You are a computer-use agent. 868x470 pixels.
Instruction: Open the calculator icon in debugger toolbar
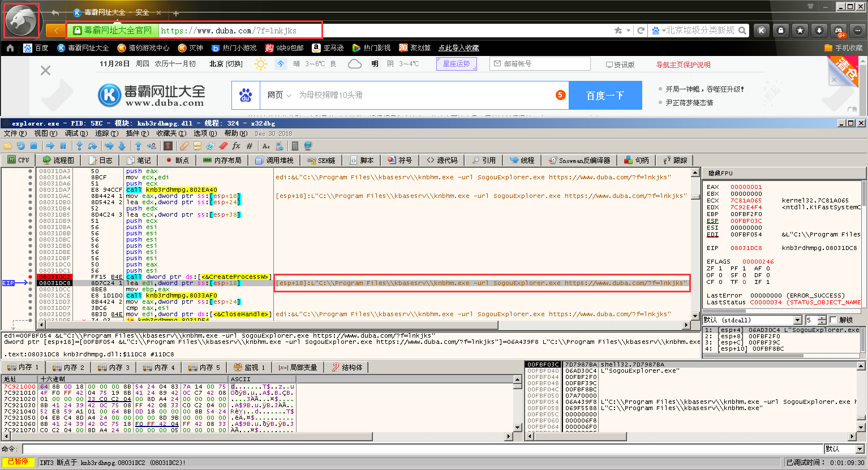click(x=295, y=146)
